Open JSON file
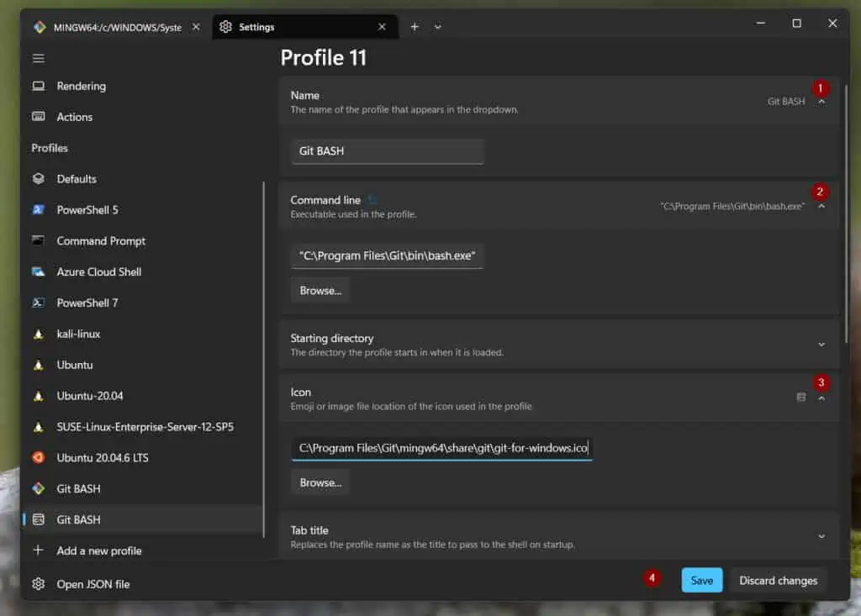Screen dimensions: 861x616 [143, 584]
